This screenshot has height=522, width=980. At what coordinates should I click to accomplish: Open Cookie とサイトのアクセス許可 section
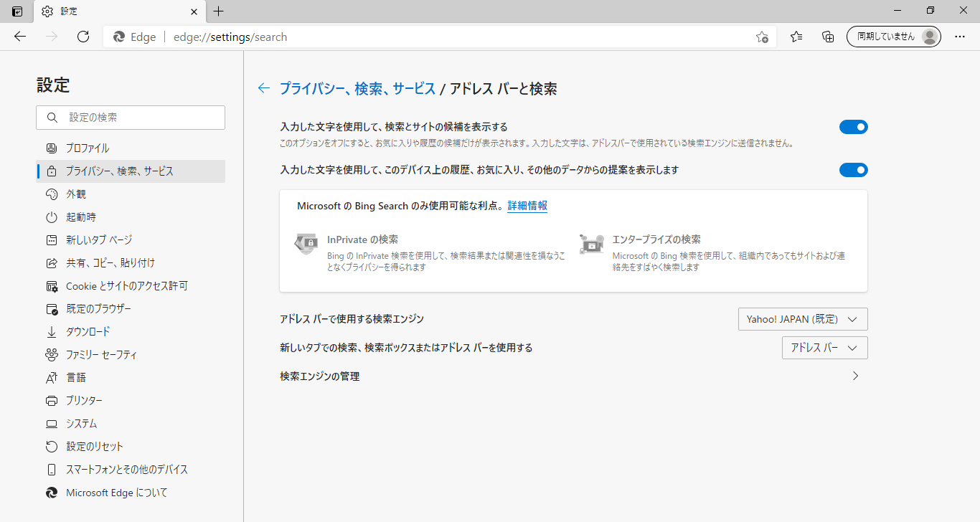131,286
